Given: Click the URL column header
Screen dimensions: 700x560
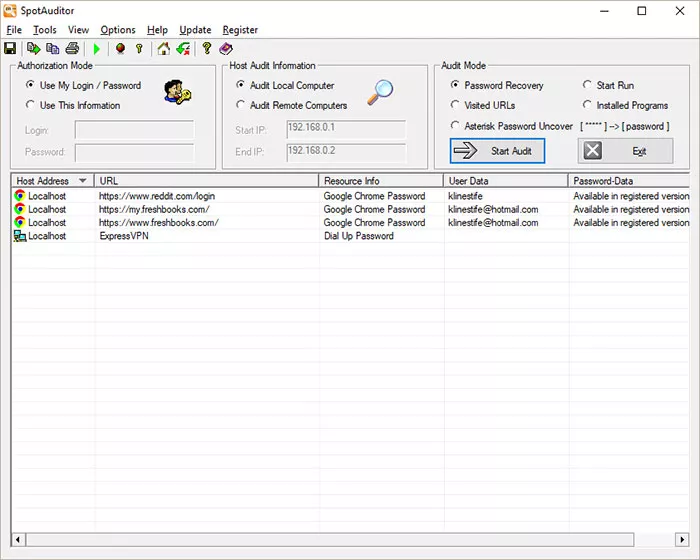Looking at the screenshot, I should [206, 181].
